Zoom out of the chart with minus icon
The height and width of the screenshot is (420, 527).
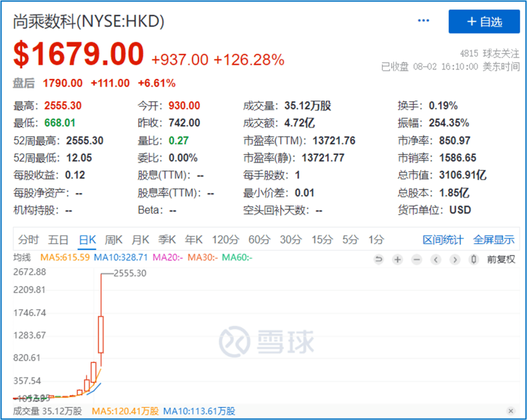pos(416,259)
